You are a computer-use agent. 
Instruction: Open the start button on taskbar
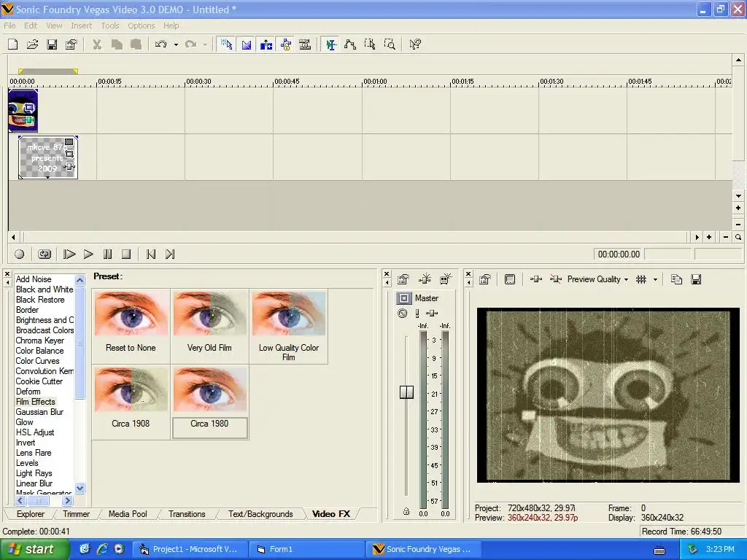(35, 549)
